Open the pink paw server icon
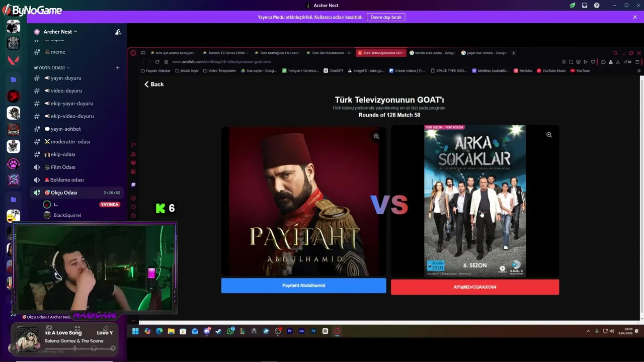This screenshot has width=644, height=362. tap(13, 163)
